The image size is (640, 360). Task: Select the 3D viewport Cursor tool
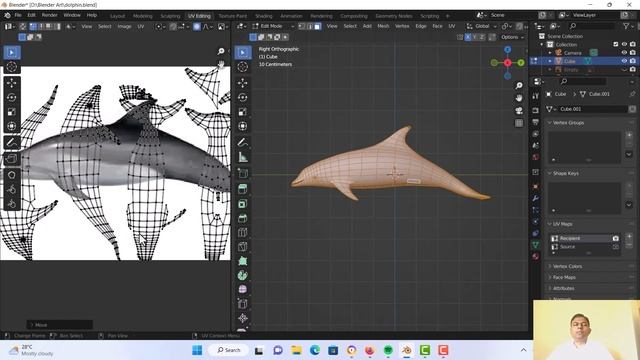coord(243,67)
